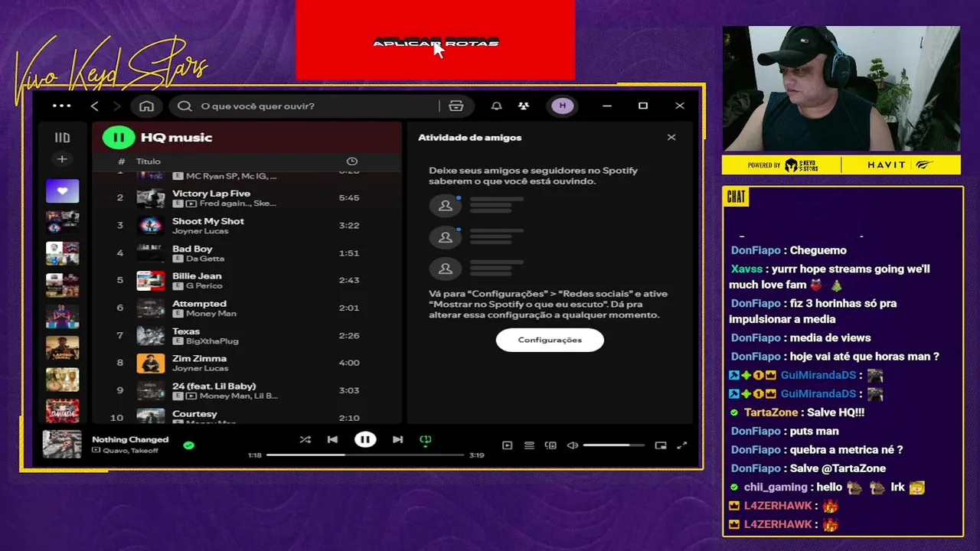Viewport: 980px width, 551px height.
Task: Create a new playlist with the plus icon
Action: tap(62, 159)
